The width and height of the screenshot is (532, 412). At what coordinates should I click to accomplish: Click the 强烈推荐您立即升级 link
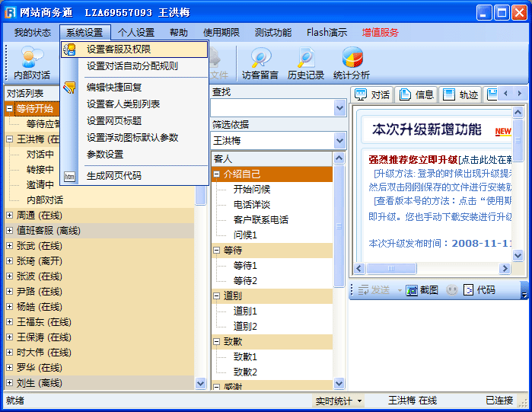[413, 159]
